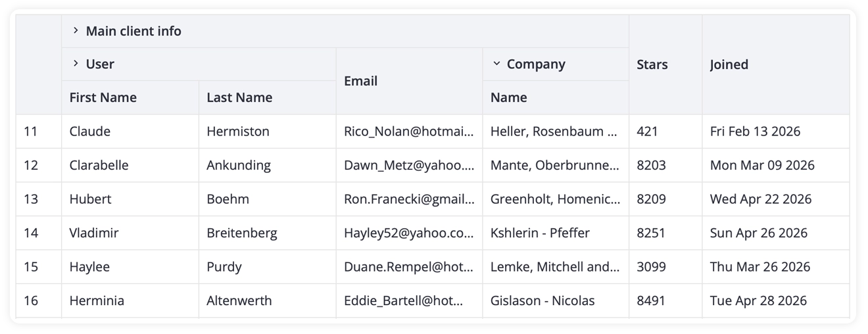The image size is (868, 334).
Task: Select row number 14
Action: coord(31,233)
